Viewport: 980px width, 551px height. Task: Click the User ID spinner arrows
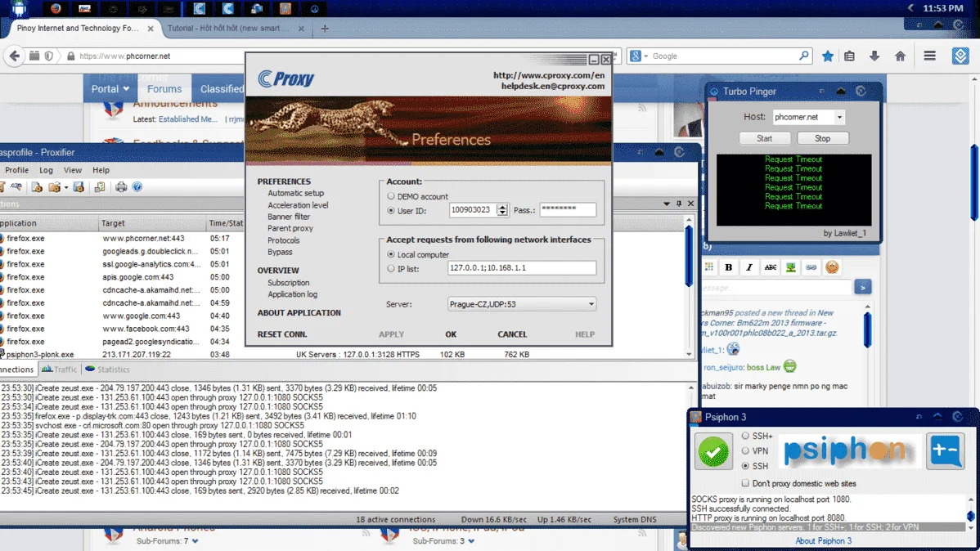coord(502,210)
